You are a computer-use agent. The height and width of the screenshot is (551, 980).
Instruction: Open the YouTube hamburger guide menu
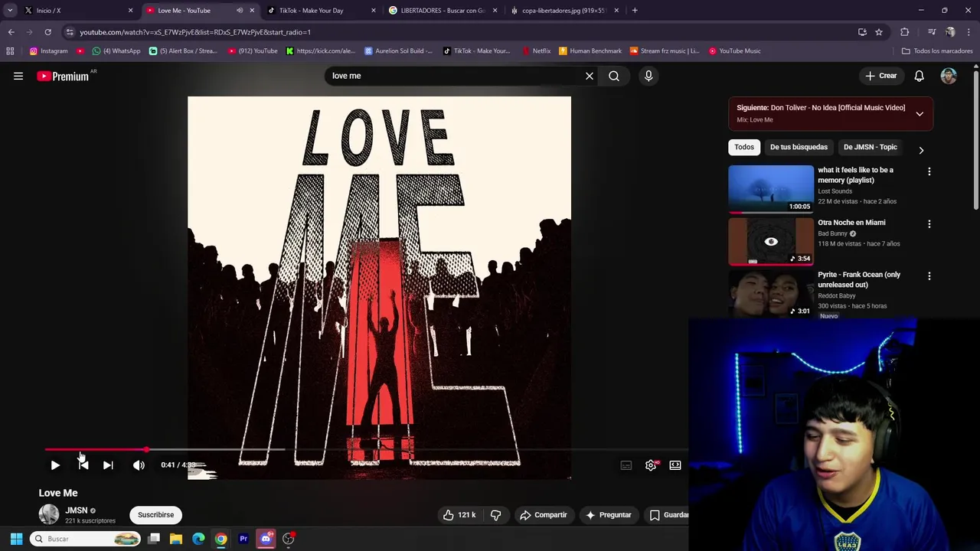click(x=18, y=76)
